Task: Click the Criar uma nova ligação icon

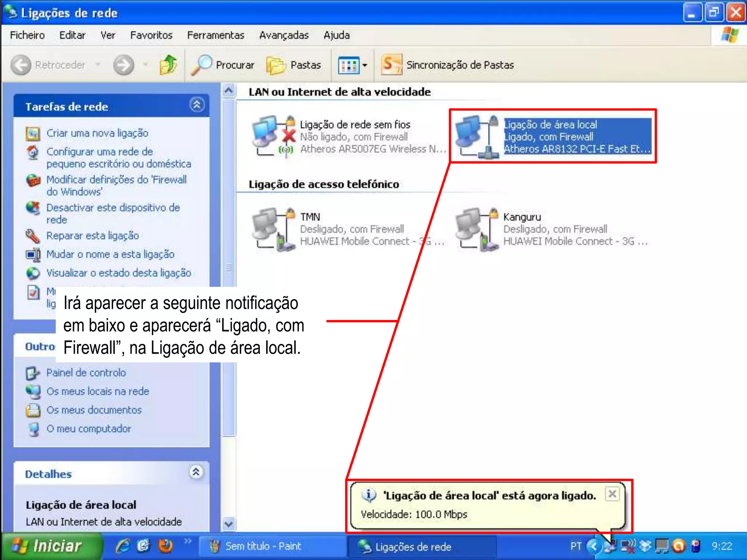Action: 33,134
